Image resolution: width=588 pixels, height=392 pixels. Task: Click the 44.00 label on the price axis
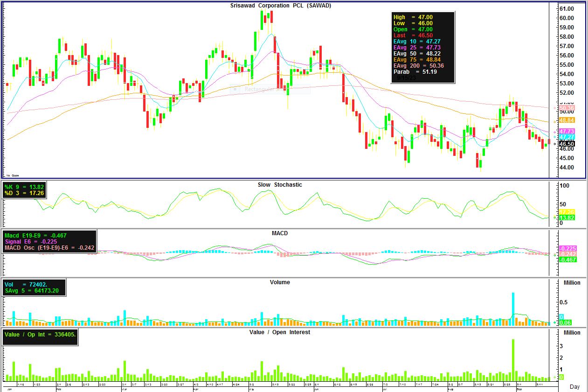(x=567, y=168)
